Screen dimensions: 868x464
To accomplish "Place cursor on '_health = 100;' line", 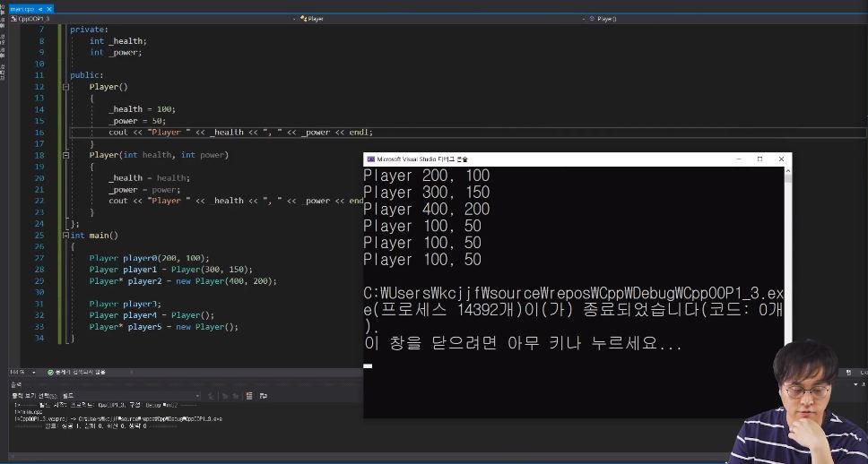I will tap(143, 109).
